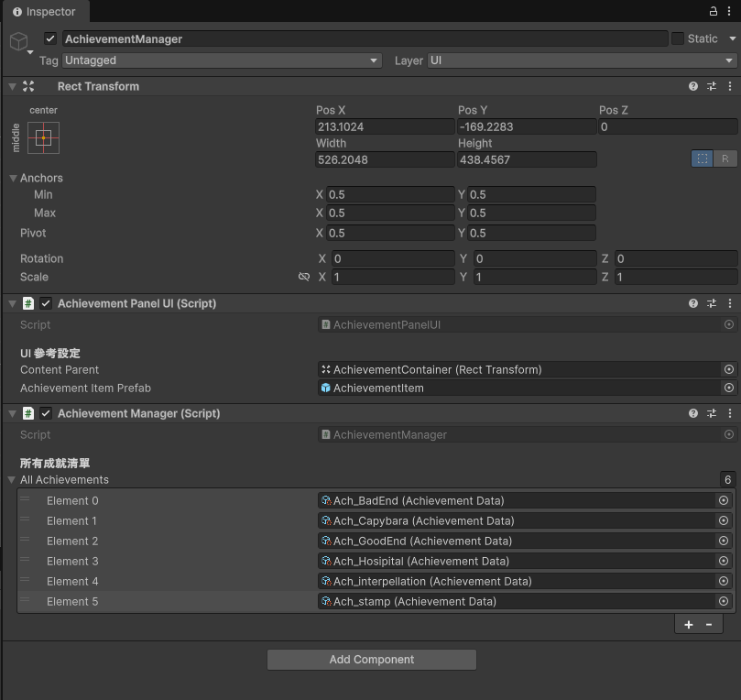Open the Layer dropdown showing UI
The image size is (741, 700).
pos(582,60)
